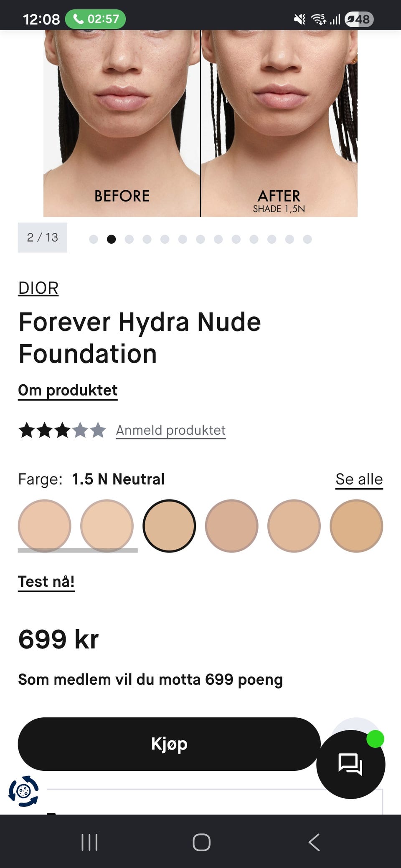Tap the before and after product image
This screenshot has width=401, height=868.
200,124
